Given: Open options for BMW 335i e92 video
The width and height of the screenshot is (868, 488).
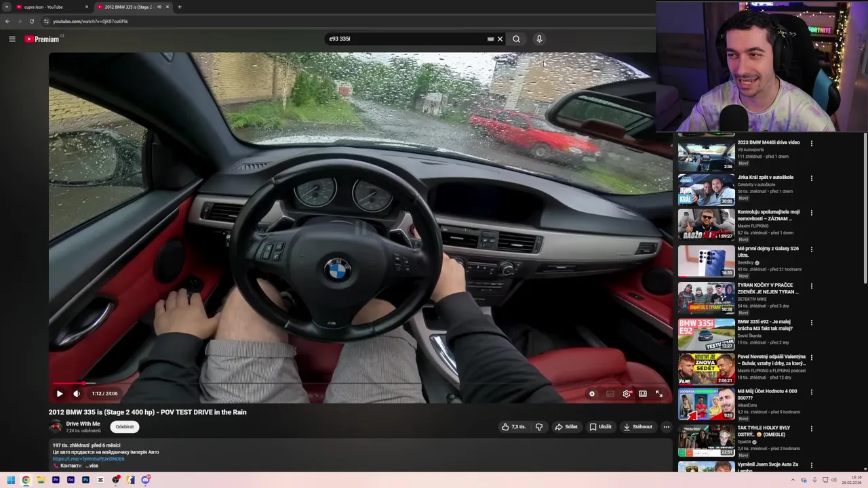Looking at the screenshot, I should [811, 323].
